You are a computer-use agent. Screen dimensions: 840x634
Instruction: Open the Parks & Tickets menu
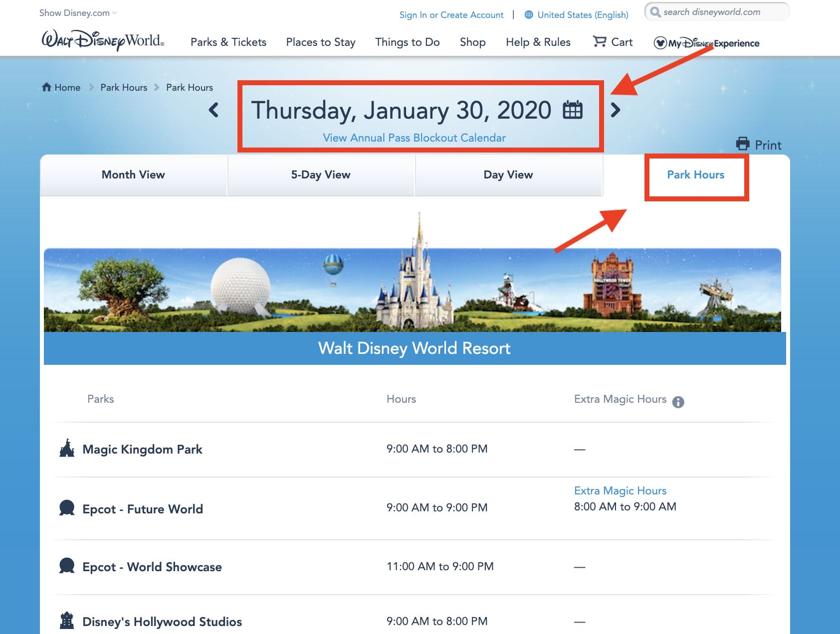[228, 42]
